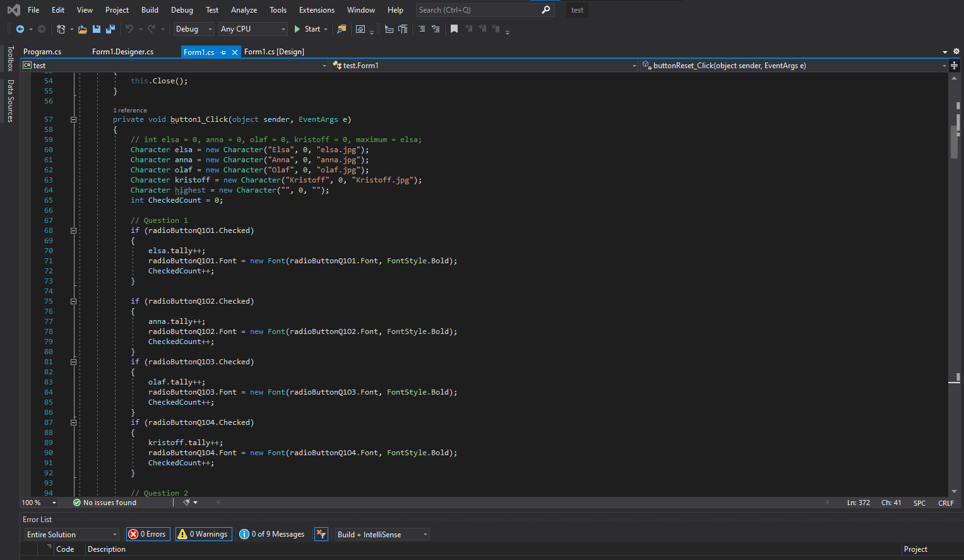Click the Find in Files icon
The image size is (964, 560).
342,29
